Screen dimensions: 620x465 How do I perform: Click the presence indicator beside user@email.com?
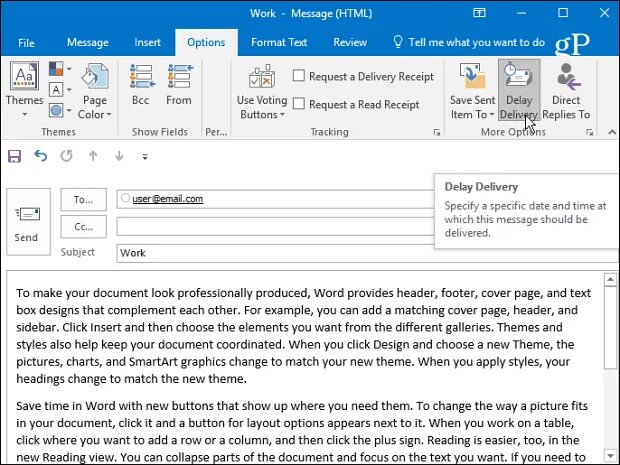[x=125, y=198]
